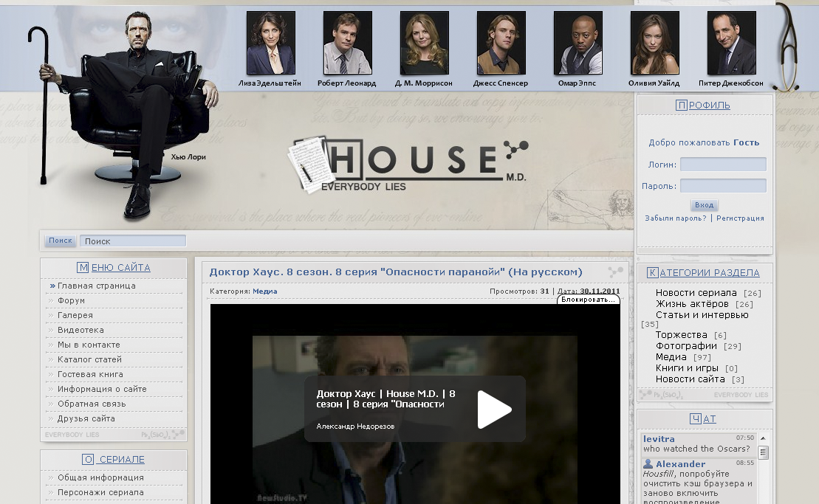Open the Забыли пароль? link
This screenshot has height=504, width=819.
[x=676, y=218]
